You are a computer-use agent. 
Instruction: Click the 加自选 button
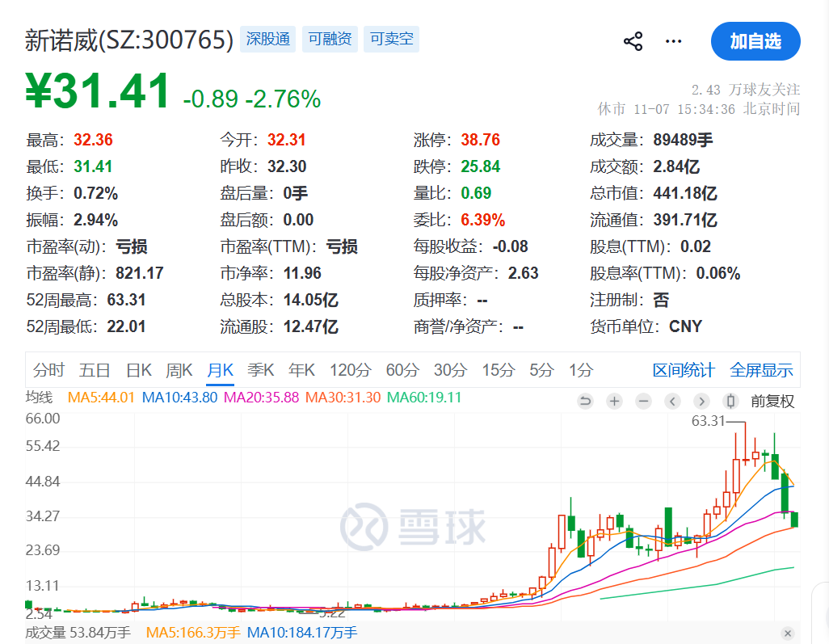pos(755,42)
